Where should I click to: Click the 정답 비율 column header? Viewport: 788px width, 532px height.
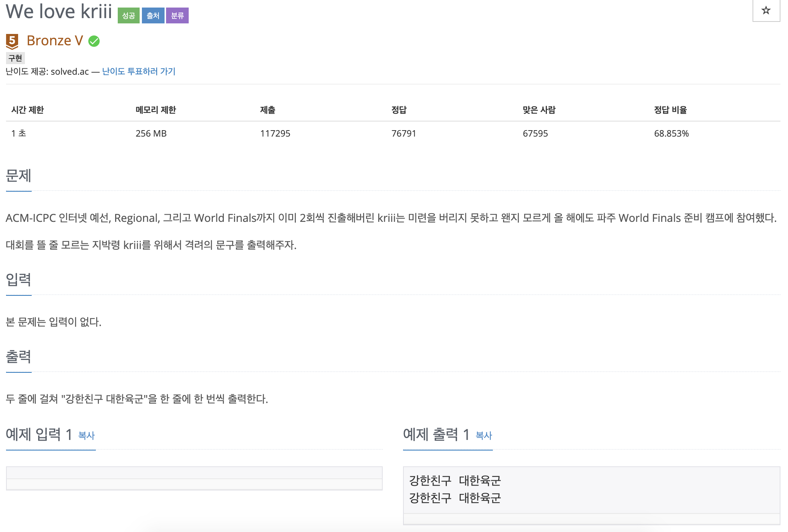[x=670, y=110]
